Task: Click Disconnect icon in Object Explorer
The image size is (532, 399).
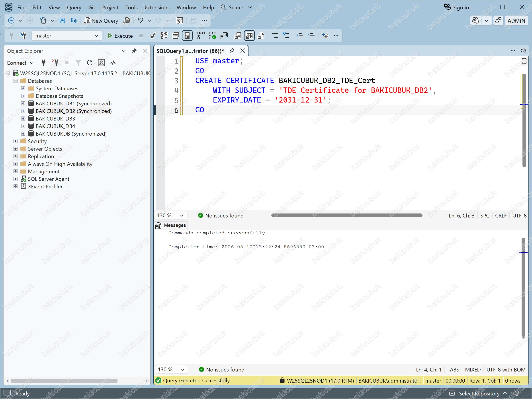Action: (x=55, y=63)
